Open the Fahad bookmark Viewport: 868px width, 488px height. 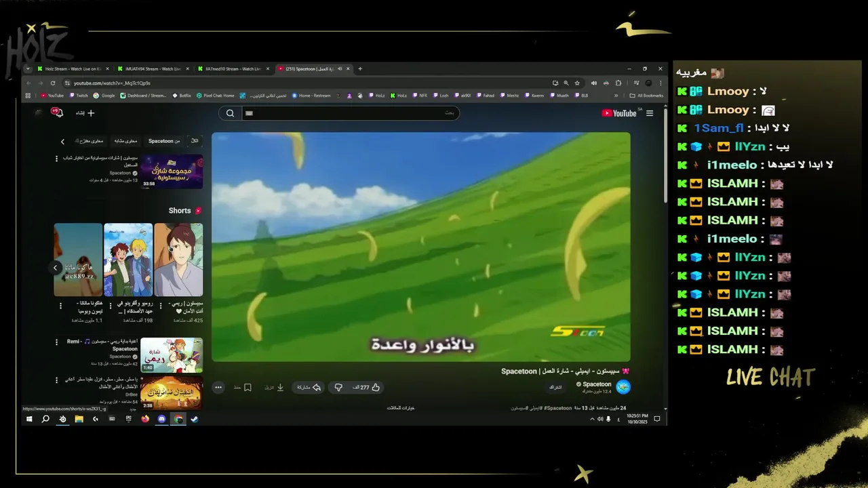pyautogui.click(x=486, y=96)
